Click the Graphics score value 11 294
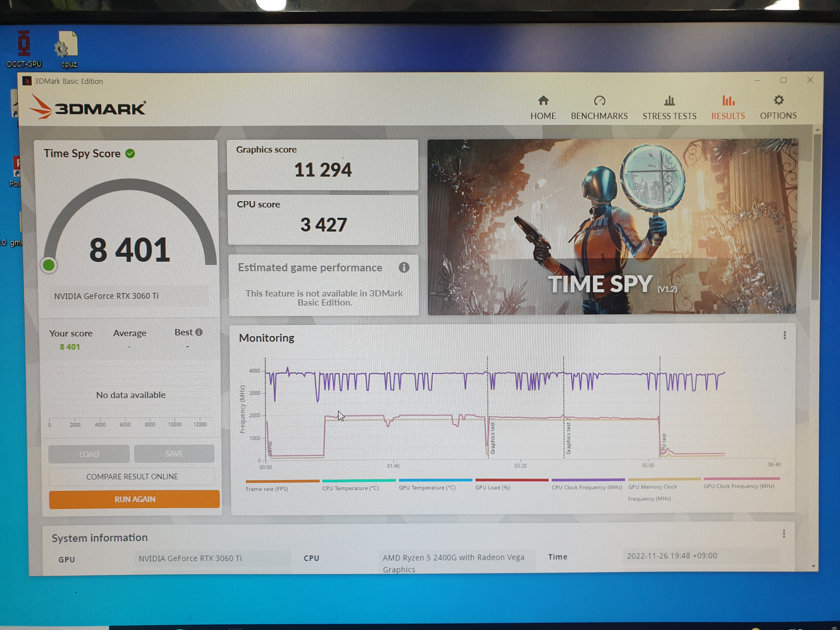Image resolution: width=840 pixels, height=630 pixels. coord(323,169)
